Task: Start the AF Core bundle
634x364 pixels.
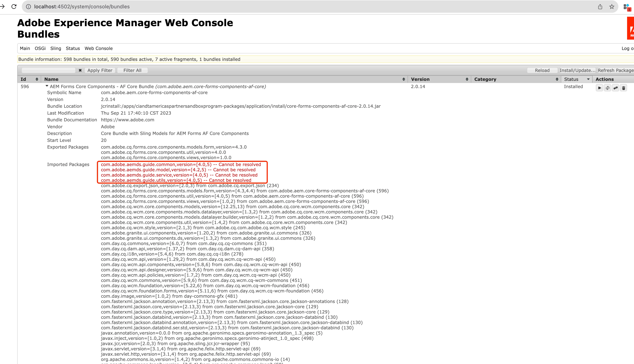Action: (x=599, y=88)
